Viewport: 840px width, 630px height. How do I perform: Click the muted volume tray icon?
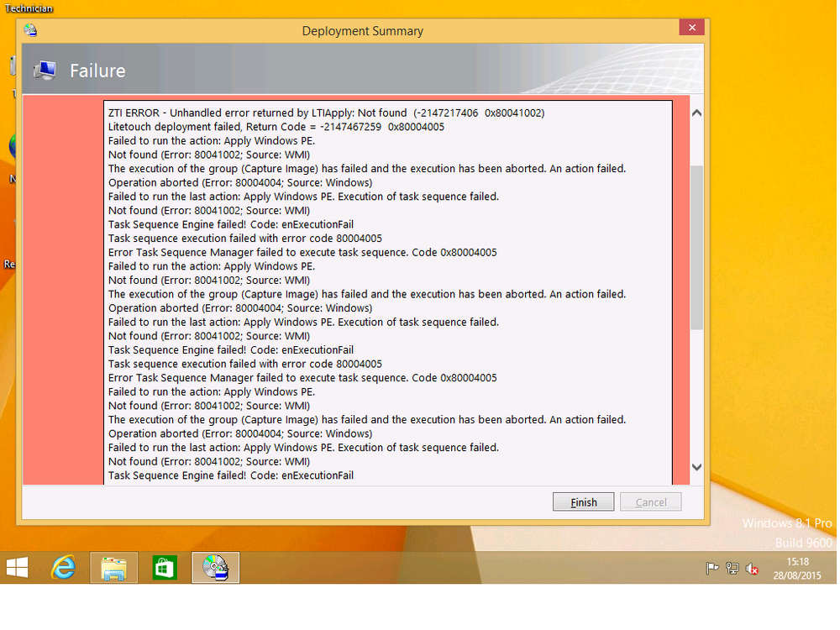[752, 569]
